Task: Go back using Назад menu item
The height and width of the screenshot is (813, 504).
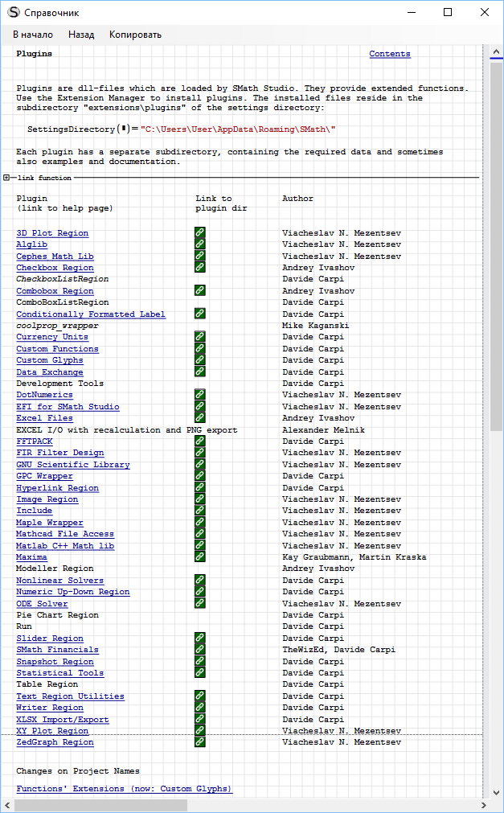Action: (81, 35)
